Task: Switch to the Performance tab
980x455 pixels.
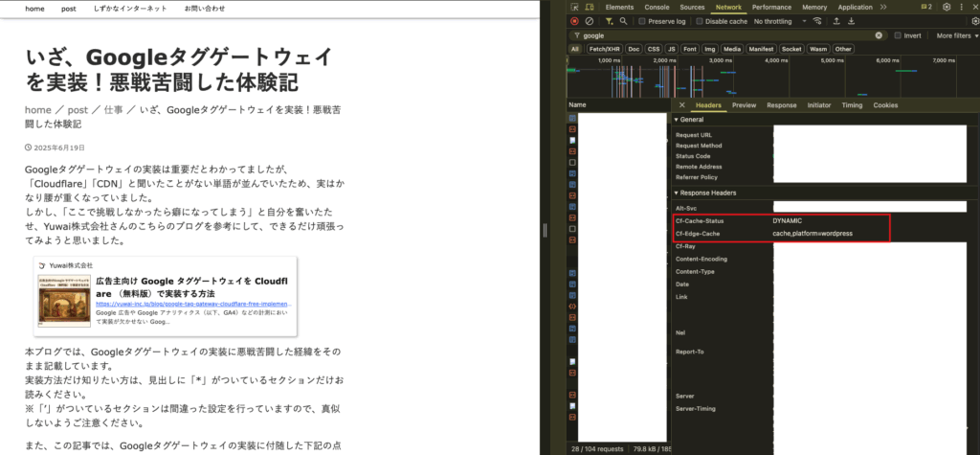Action: tap(772, 8)
